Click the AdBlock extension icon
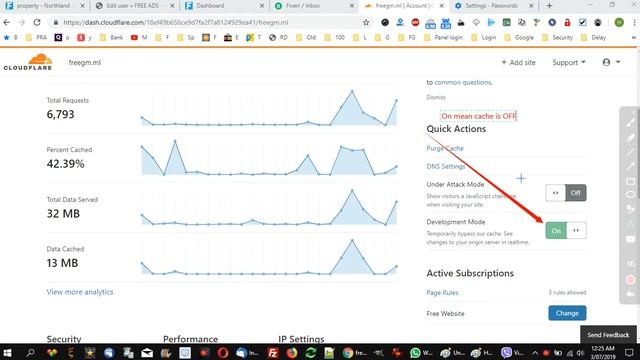This screenshot has width=640, height=360. click(x=415, y=22)
